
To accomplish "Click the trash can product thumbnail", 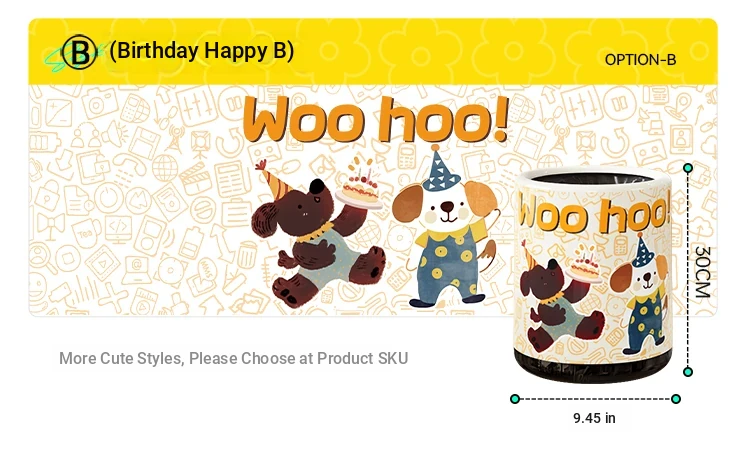I will [x=593, y=275].
